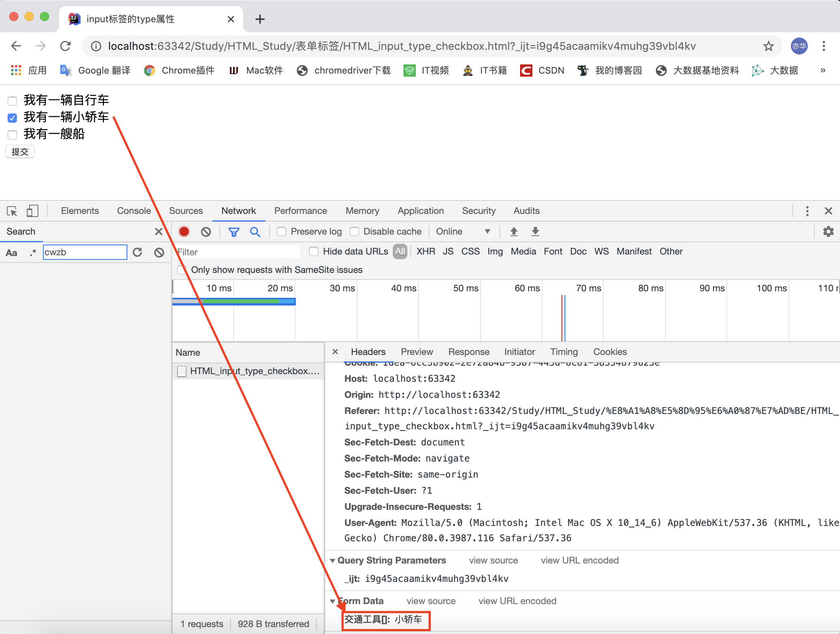Open the 应用 apps bookmark

coord(29,71)
